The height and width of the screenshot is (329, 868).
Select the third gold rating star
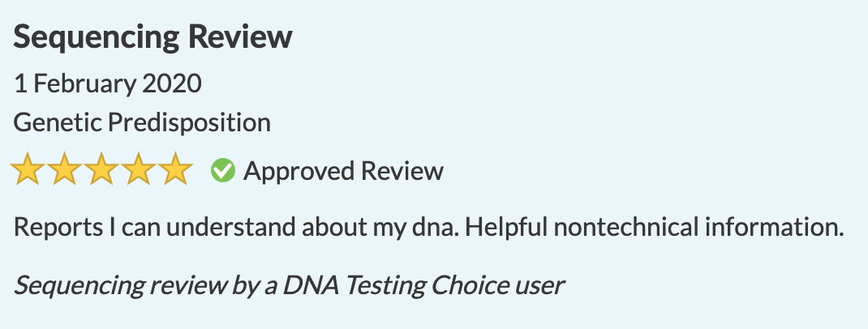101,169
